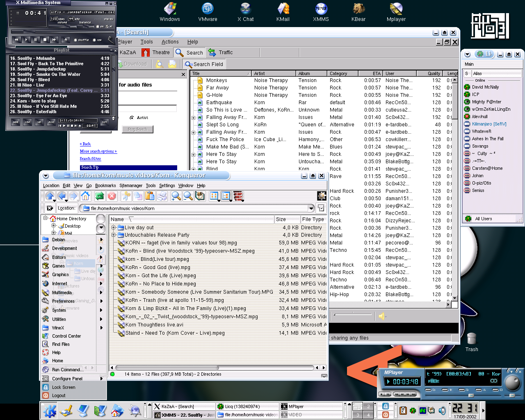Zoom out with Konqueror magnifier minus icon
The height and width of the screenshot is (420, 525).
pos(188,196)
